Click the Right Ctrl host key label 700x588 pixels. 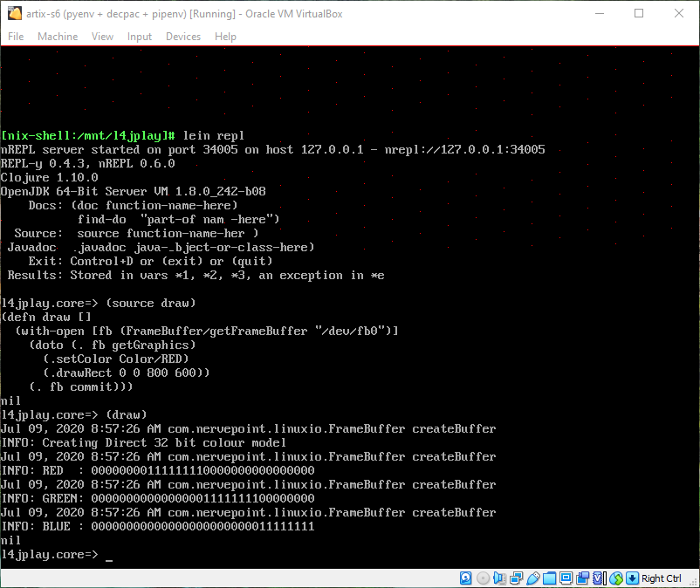click(x=662, y=578)
